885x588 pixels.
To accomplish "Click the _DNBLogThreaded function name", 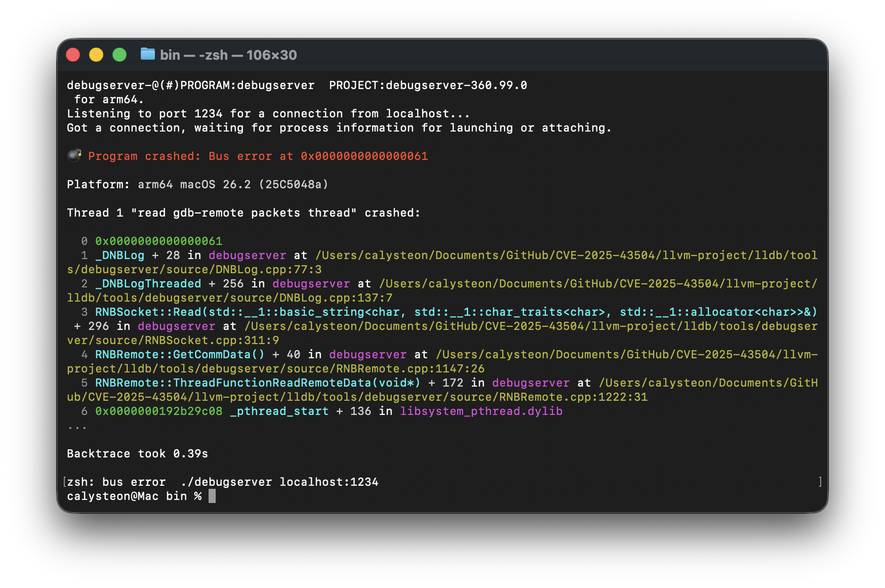I will click(148, 284).
